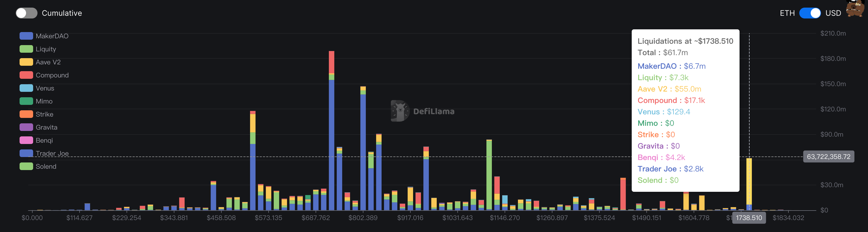The width and height of the screenshot is (868, 232).
Task: Click the red Compound bar near $1490.151
Action: [x=623, y=194]
